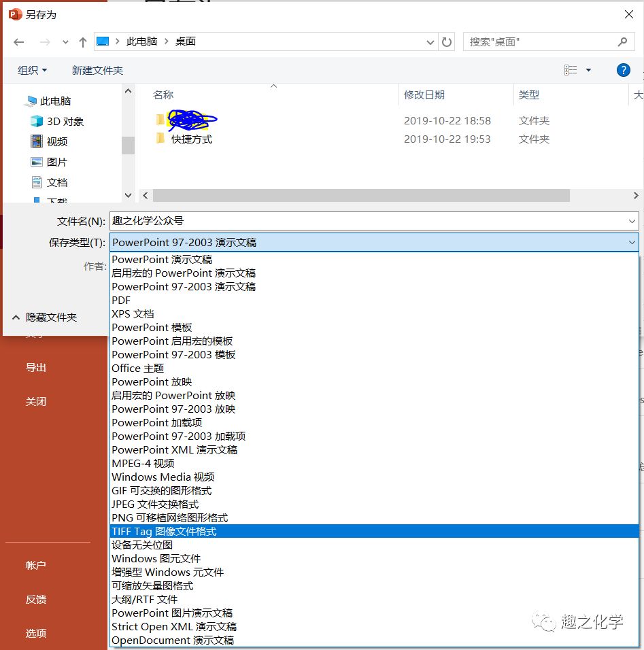Screen dimensions: 644x650
Task: Choose GIF 可交换的图形格式
Action: coord(375,491)
